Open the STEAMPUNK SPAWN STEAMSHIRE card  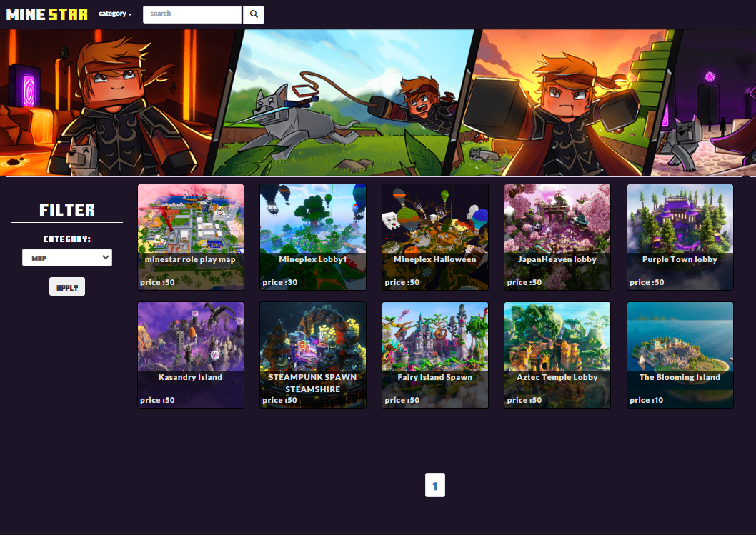313,355
